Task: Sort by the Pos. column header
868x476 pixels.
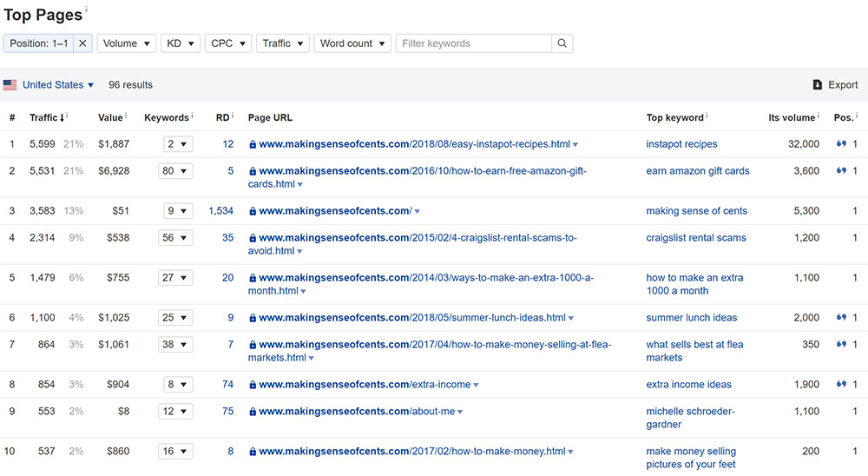Action: click(844, 117)
